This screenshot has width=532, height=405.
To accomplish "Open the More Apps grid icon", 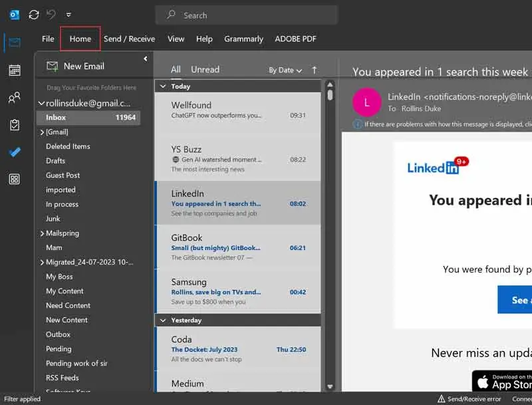I will [x=14, y=179].
